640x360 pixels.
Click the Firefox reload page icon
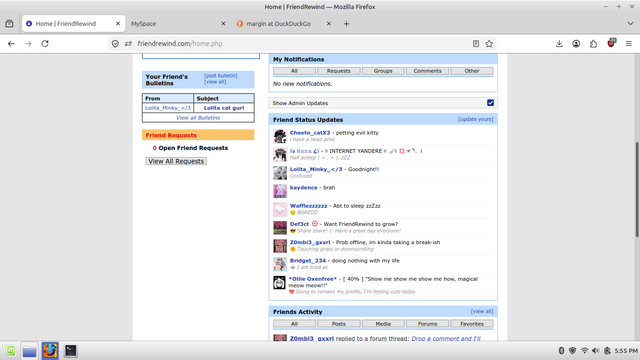pyautogui.click(x=45, y=44)
